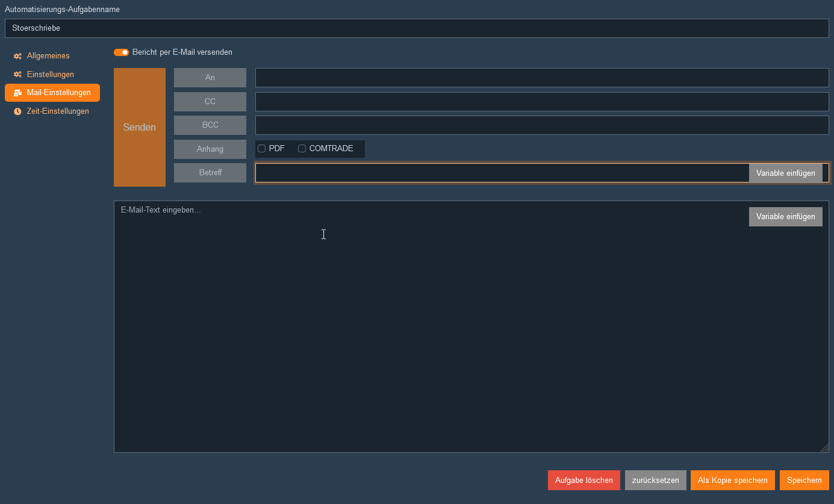This screenshot has height=504, width=834.
Task: Click the resize handle of the email text area
Action: click(824, 448)
